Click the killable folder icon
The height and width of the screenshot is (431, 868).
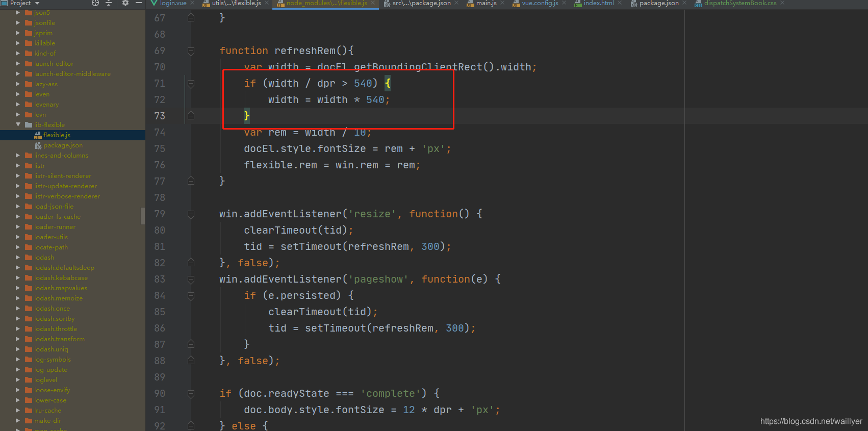[x=29, y=43]
